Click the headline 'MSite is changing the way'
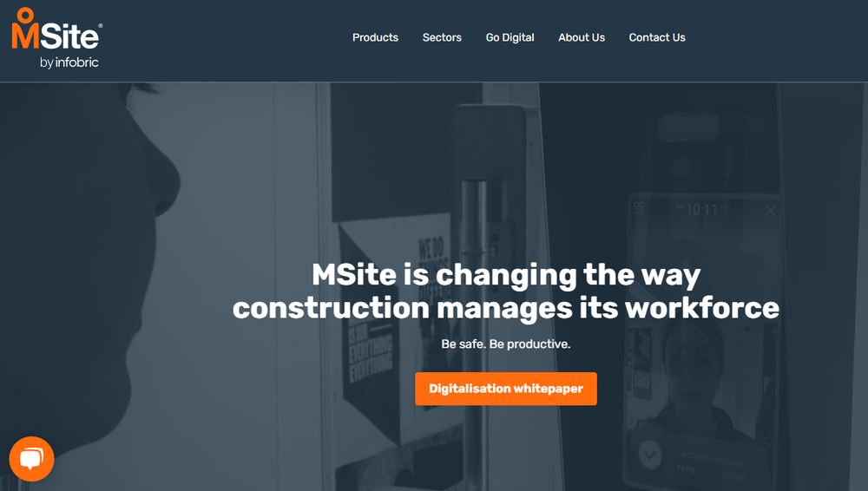The height and width of the screenshot is (491, 868). [506, 275]
